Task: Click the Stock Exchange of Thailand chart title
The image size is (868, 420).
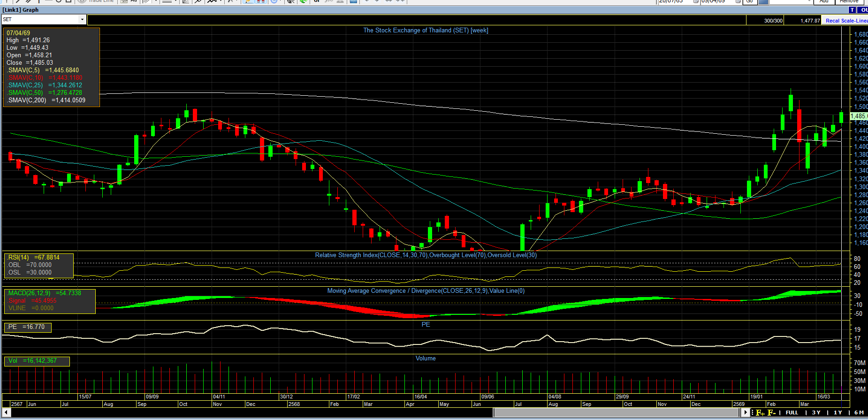Action: click(x=426, y=31)
